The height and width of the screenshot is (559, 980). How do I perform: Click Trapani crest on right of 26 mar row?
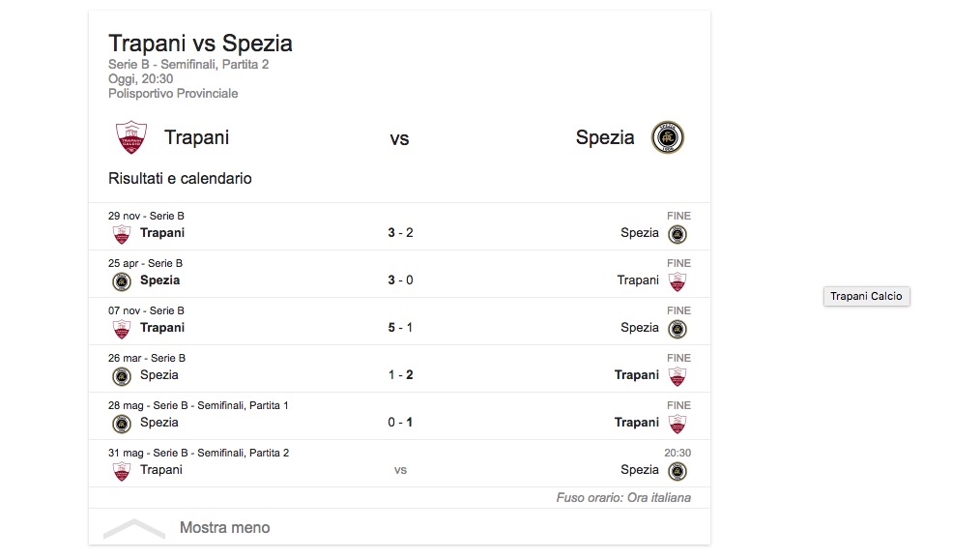tap(677, 376)
